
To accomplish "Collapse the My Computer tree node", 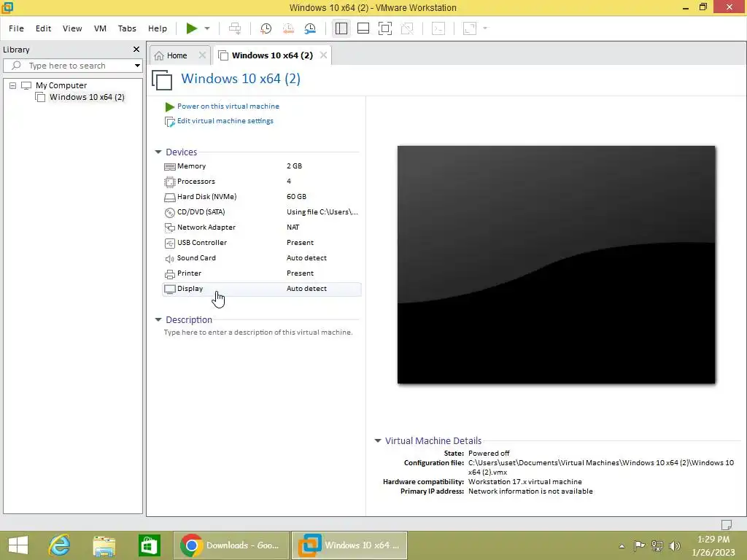I will (x=13, y=86).
